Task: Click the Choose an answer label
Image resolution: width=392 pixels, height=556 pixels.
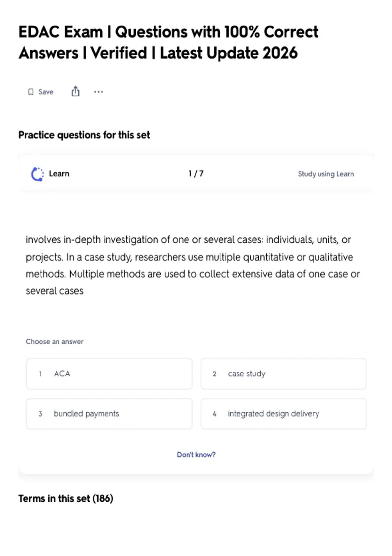Action: (x=55, y=342)
